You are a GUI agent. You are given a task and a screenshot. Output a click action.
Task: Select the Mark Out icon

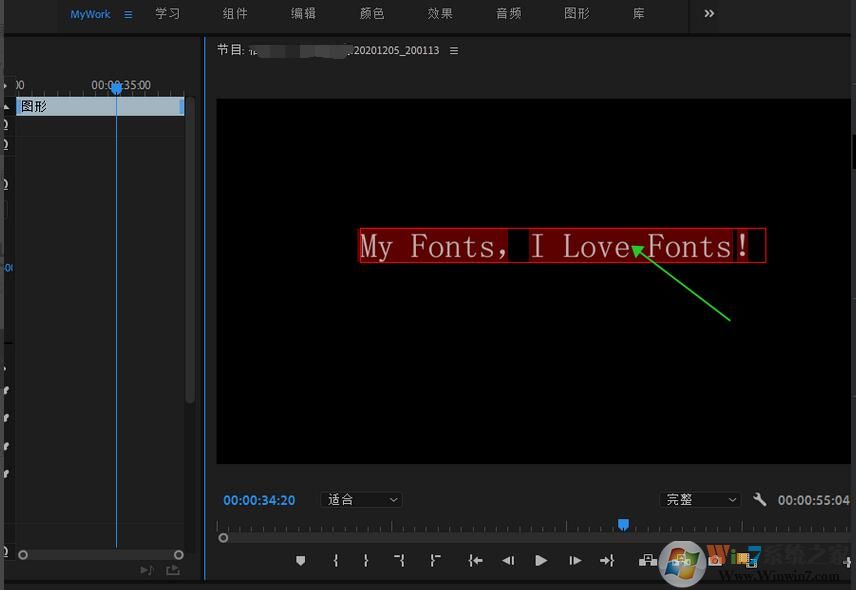point(366,560)
